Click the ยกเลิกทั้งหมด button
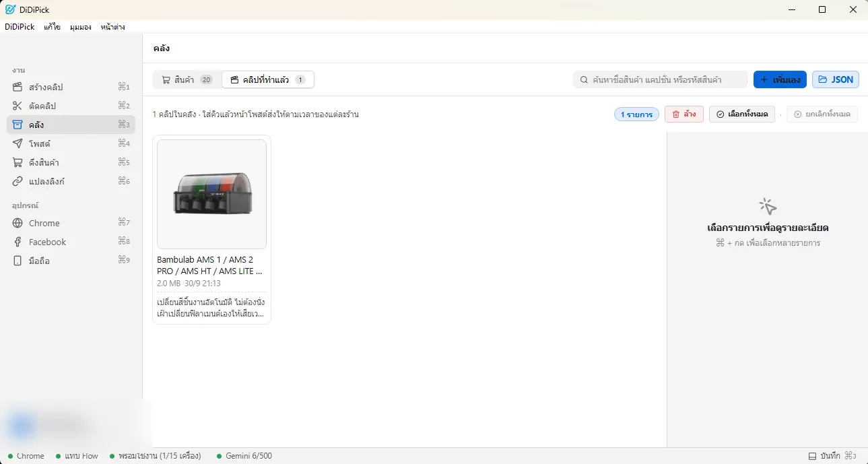The image size is (868, 464). pos(822,114)
